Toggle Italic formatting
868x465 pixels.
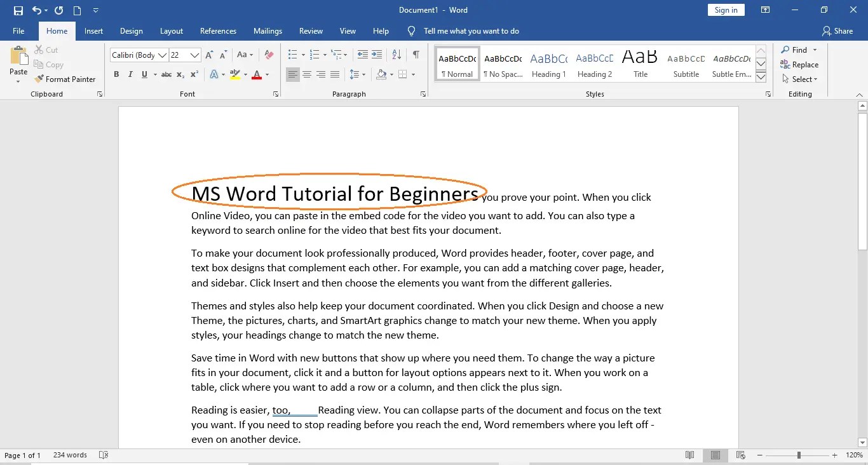coord(130,75)
